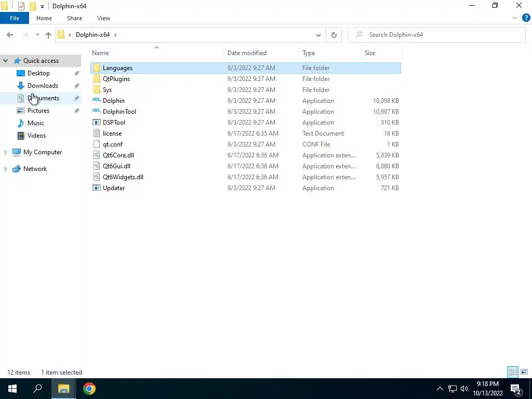The image size is (532, 399).
Task: Click Dolphin-x64 in the address breadcrumb
Action: click(92, 35)
